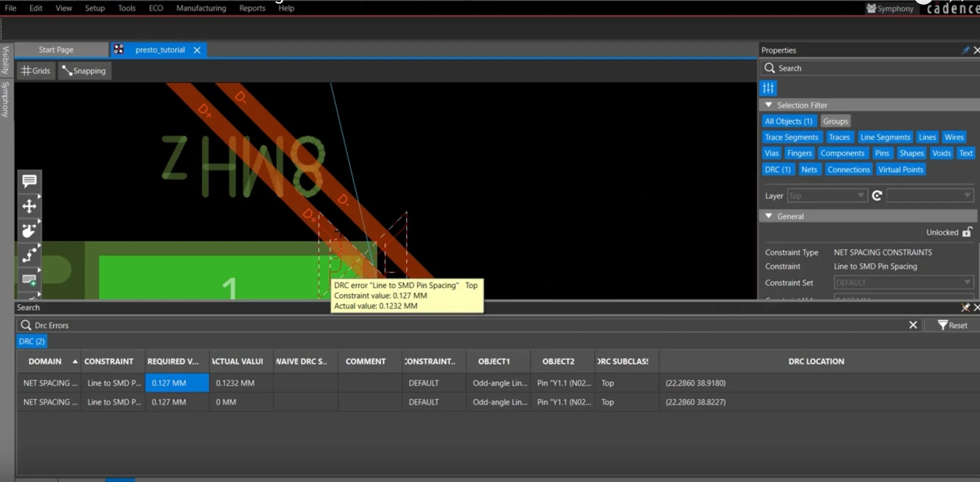Viewport: 980px width, 482px height.
Task: Toggle the Text filter
Action: tap(966, 153)
